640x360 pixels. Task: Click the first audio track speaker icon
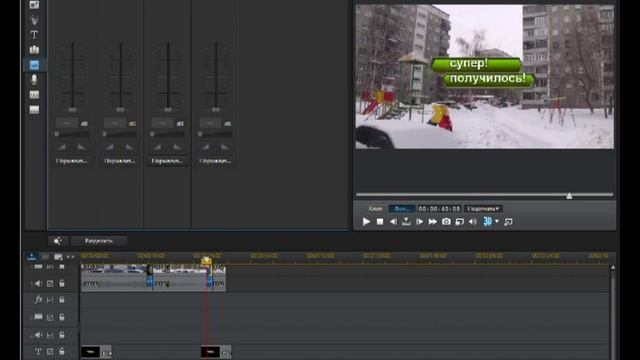tap(38, 283)
